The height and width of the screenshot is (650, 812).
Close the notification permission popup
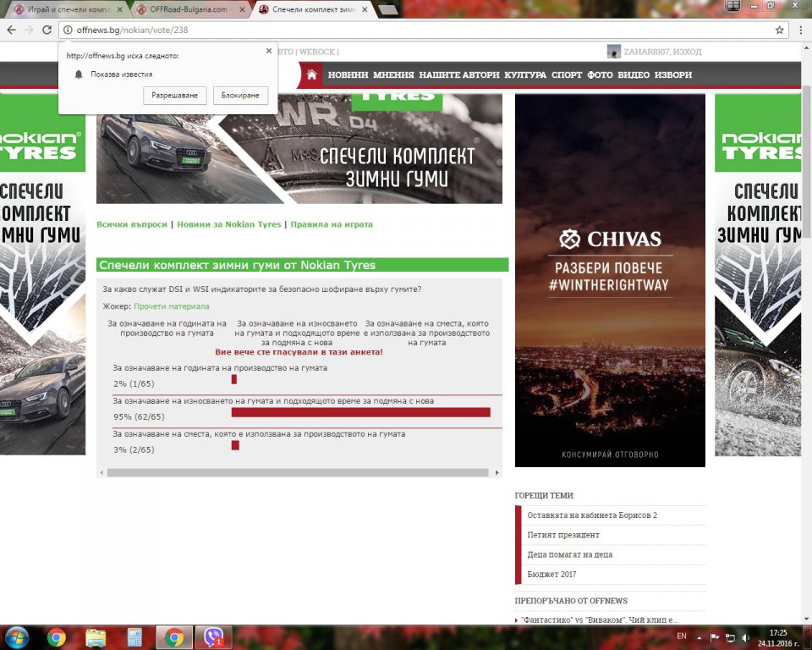(x=269, y=51)
